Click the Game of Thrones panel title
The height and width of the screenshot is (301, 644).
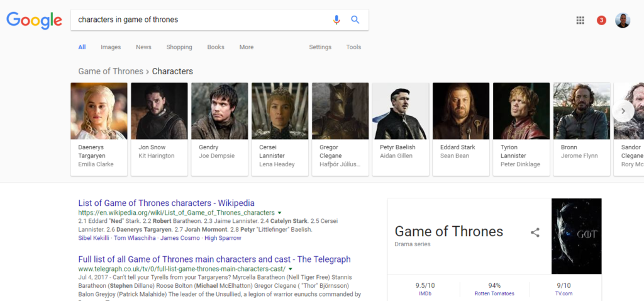(449, 232)
